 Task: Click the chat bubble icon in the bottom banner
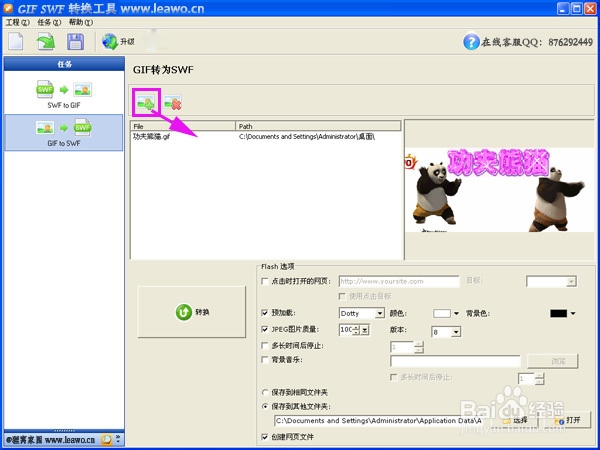pyautogui.click(x=106, y=440)
